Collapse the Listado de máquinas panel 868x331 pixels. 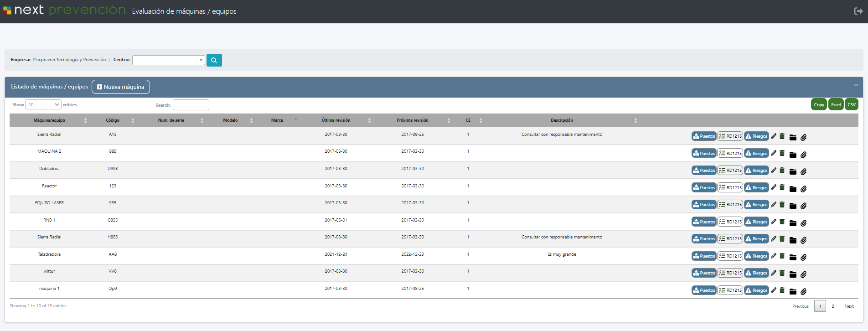pos(856,85)
